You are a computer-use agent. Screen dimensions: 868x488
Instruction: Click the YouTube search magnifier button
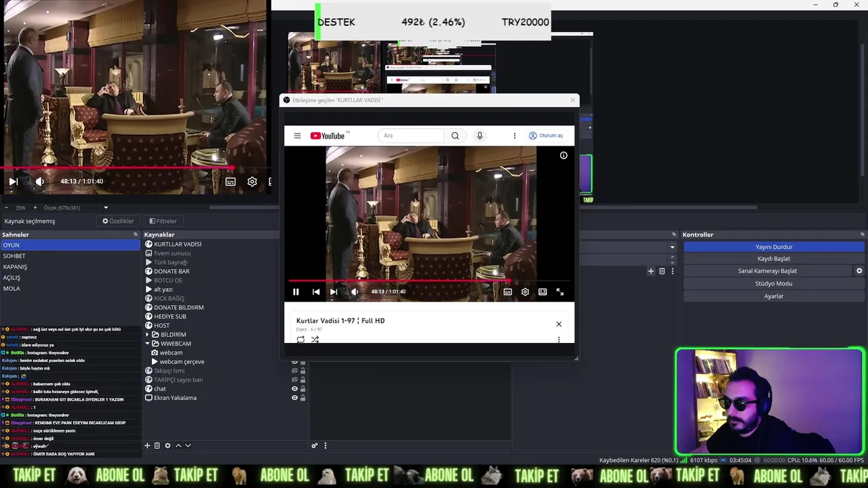click(455, 136)
